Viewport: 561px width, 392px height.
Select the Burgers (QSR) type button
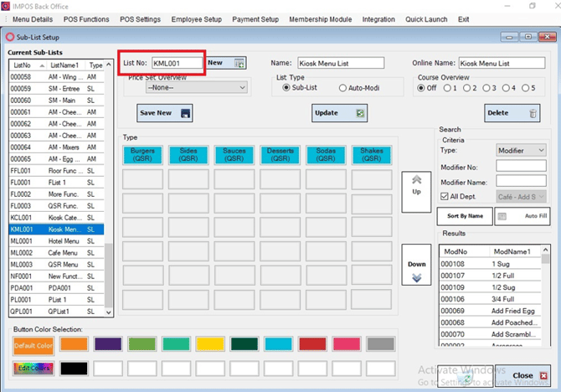(x=142, y=155)
